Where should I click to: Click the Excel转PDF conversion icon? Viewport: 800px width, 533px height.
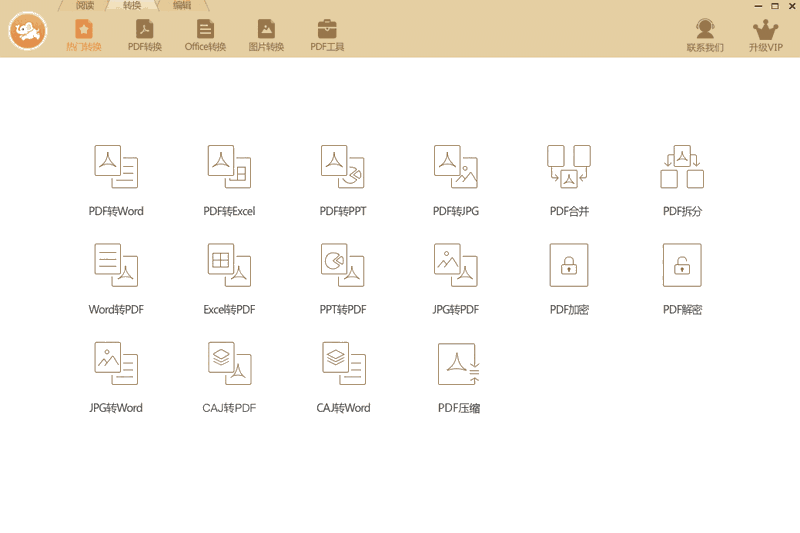[x=229, y=266]
